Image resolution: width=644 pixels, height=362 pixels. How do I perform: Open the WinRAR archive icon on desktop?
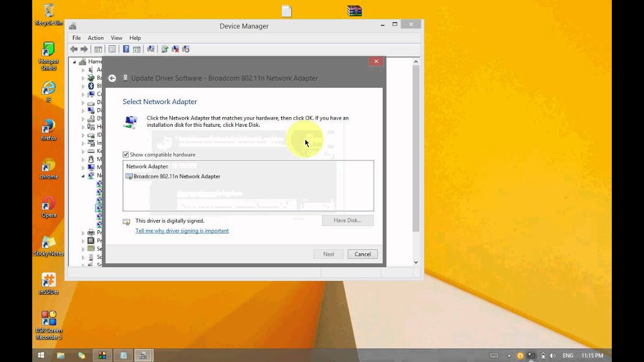pos(354,11)
